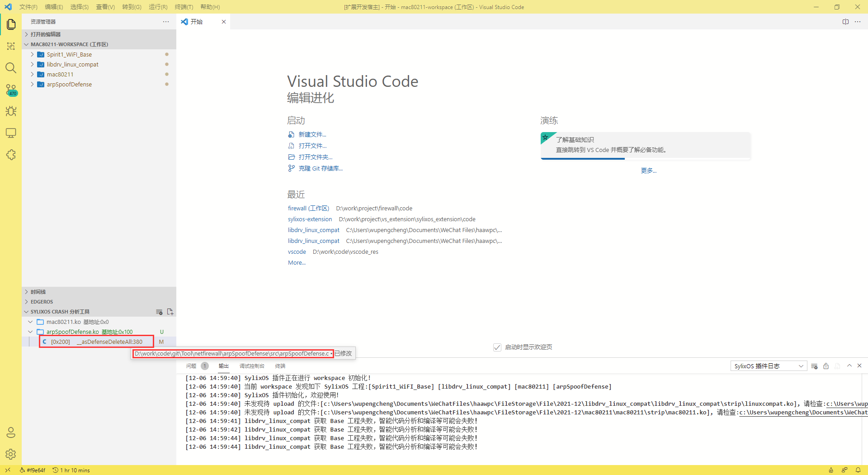Click the remote window status bar icon

(x=7, y=470)
